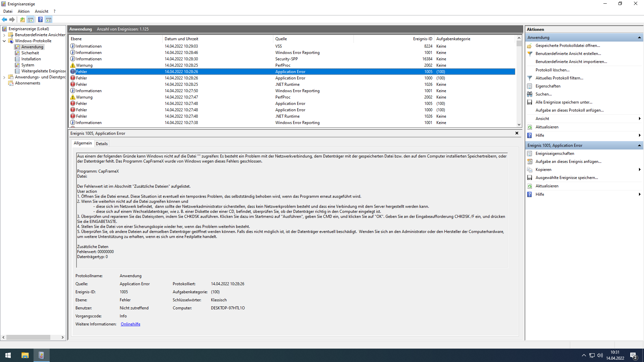Select Application Error 1000 at 10:28:26
Image resolution: width=644 pixels, height=362 pixels.
[x=292, y=78]
